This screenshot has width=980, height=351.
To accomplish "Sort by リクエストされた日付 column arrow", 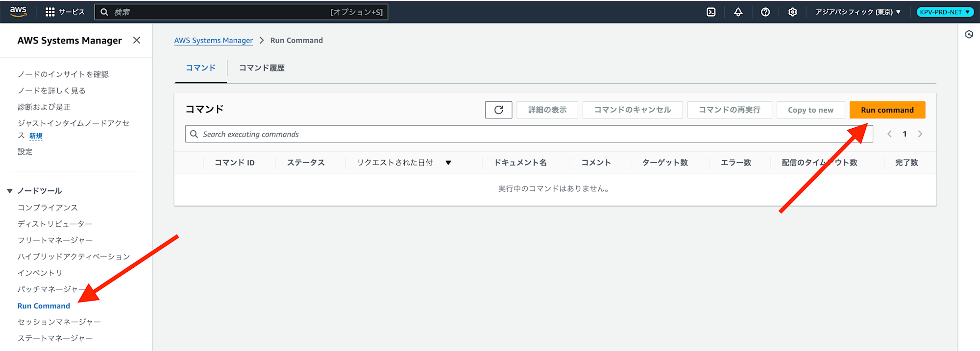I will tap(448, 163).
